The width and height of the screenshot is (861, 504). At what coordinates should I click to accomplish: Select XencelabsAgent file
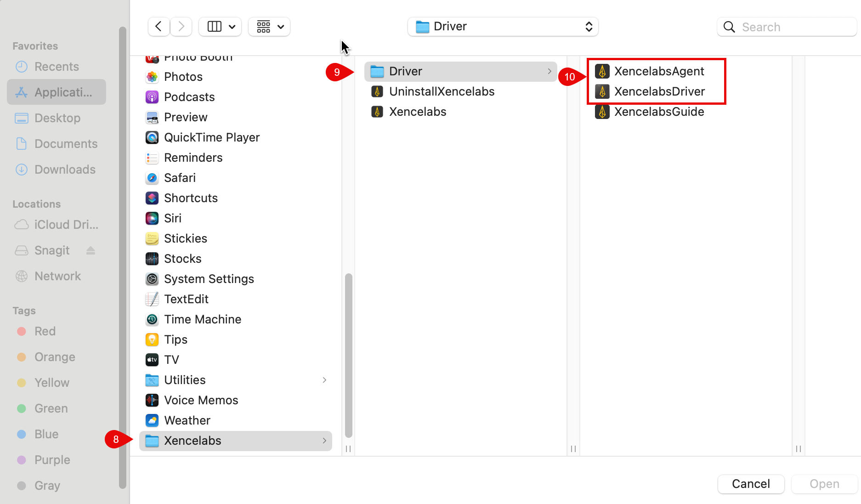[650, 71]
